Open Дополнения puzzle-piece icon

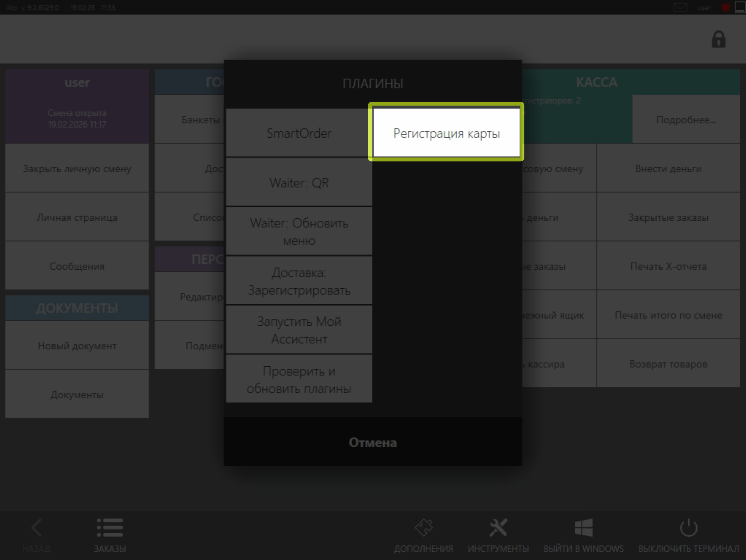coord(424,528)
